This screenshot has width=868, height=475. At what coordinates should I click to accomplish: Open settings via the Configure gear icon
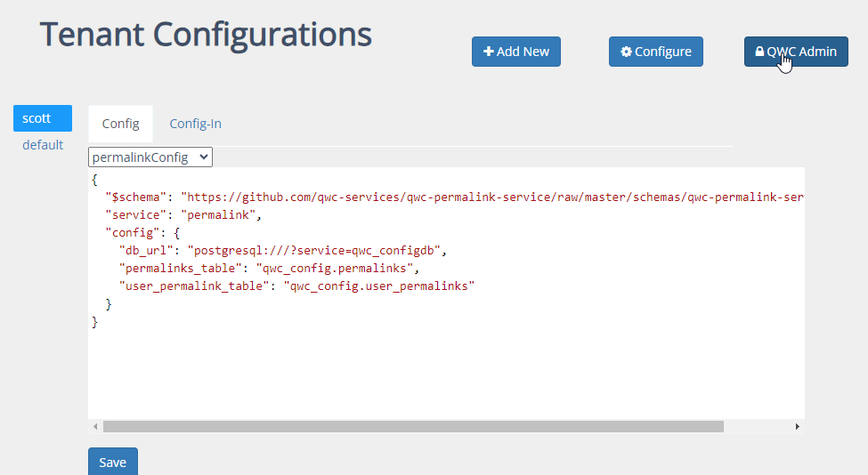coord(627,52)
